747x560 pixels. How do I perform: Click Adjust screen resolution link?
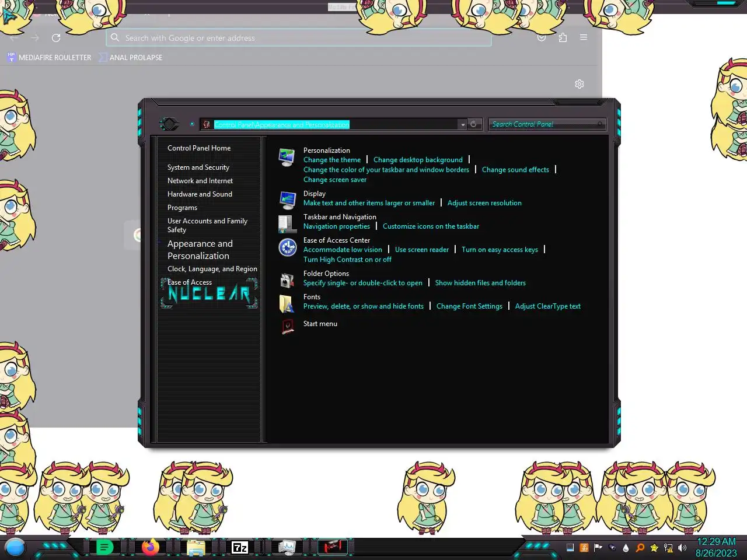click(484, 203)
